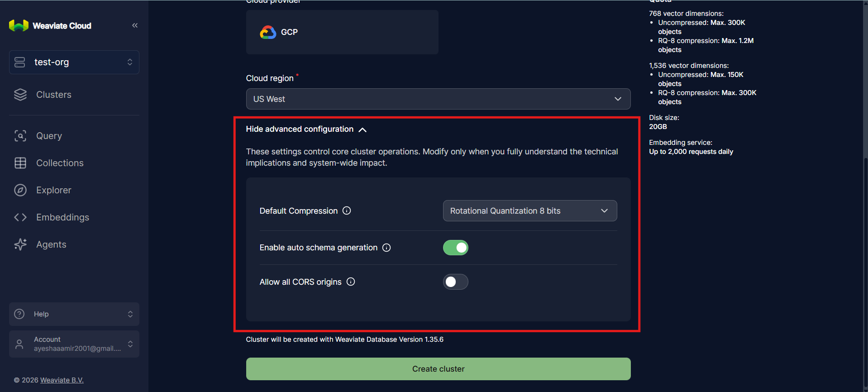Open the Default Compression dropdown
868x392 pixels.
point(529,211)
